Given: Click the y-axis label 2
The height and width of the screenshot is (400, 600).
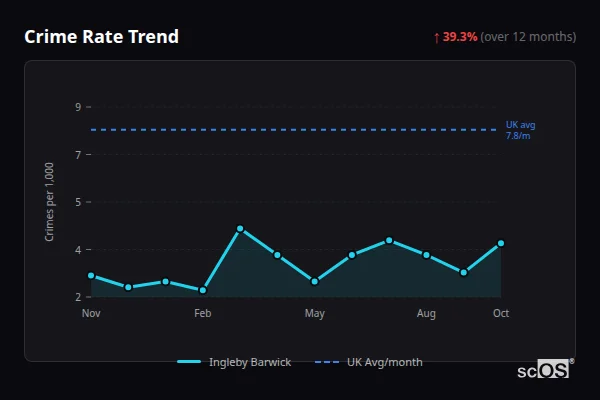Looking at the screenshot, I should coord(78,297).
